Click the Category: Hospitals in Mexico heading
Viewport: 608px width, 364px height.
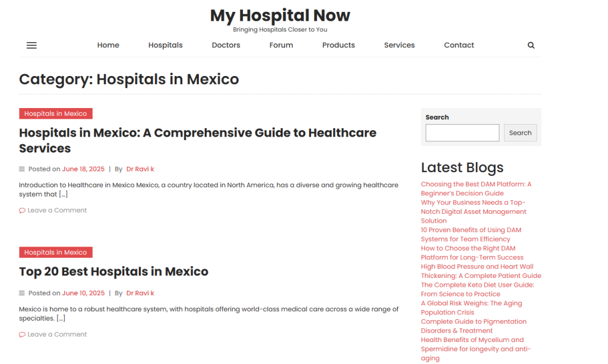tap(129, 79)
